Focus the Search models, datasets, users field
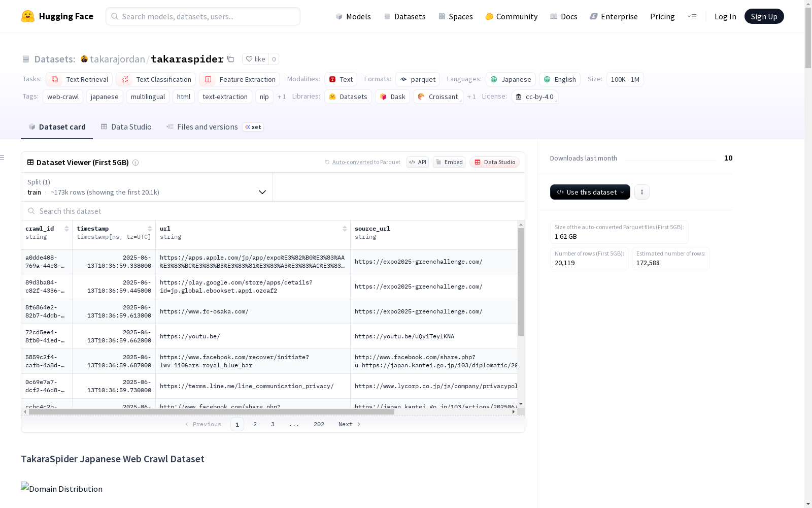The image size is (812, 508). coord(203,16)
